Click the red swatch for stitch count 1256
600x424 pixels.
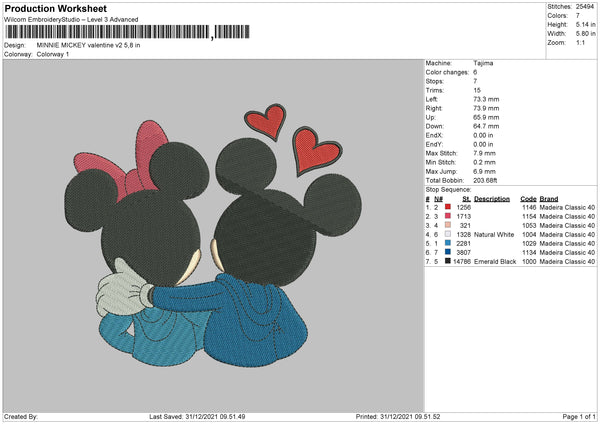coord(447,207)
